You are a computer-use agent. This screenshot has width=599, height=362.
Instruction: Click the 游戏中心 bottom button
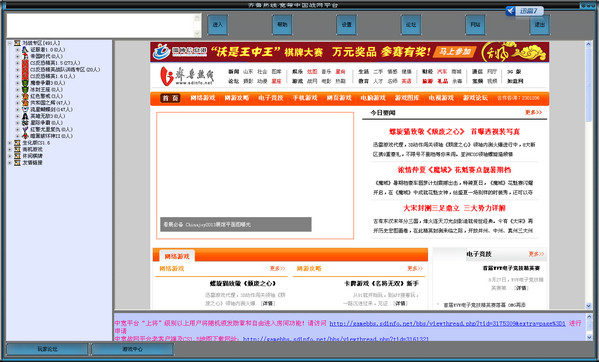(133, 349)
